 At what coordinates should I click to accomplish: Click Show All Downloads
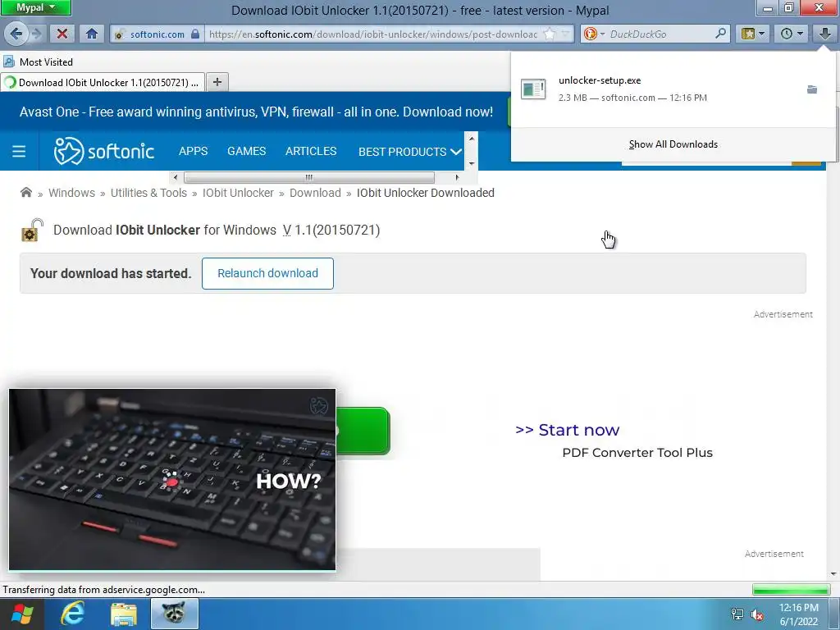click(x=673, y=144)
